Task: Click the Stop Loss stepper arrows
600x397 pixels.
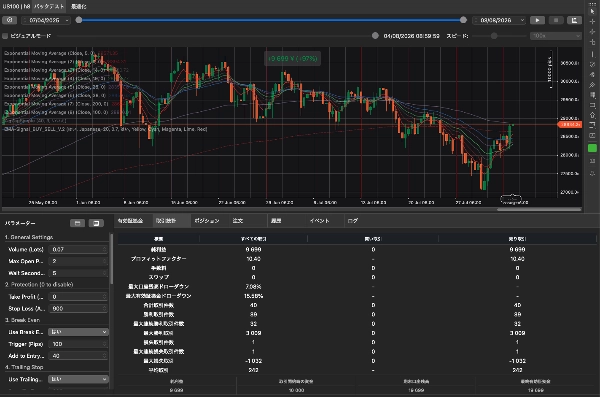Action: click(x=105, y=309)
